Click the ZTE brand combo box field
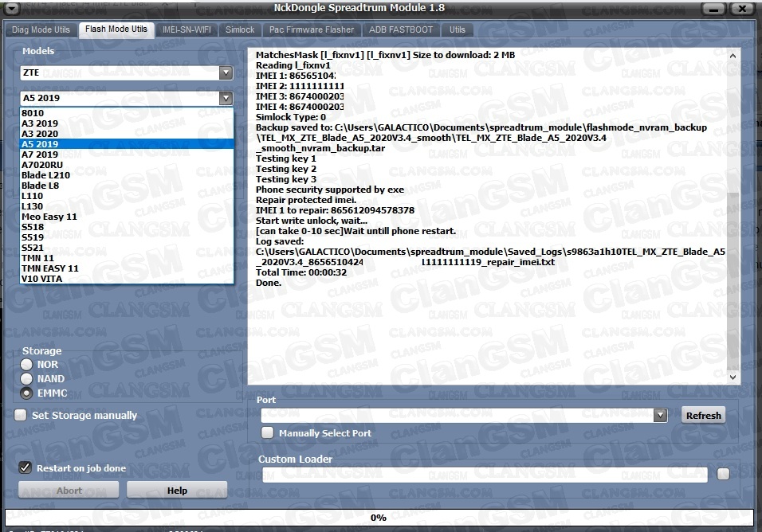The width and height of the screenshot is (762, 532). pos(127,72)
